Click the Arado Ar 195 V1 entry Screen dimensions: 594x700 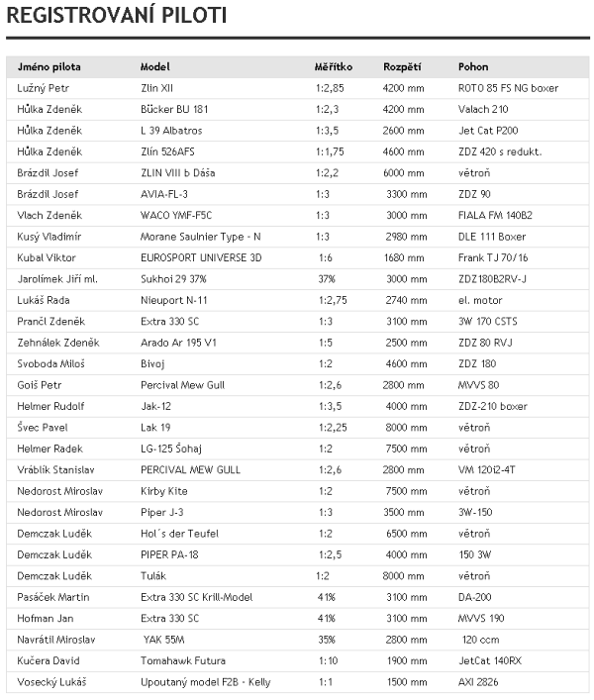point(178,343)
